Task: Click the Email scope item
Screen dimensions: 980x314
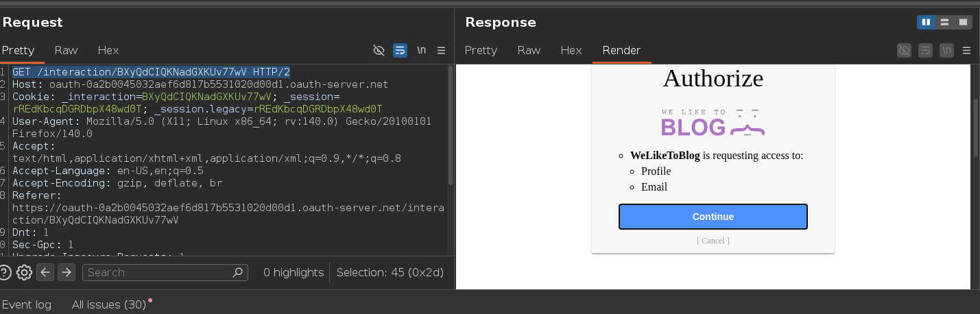Action: [654, 187]
